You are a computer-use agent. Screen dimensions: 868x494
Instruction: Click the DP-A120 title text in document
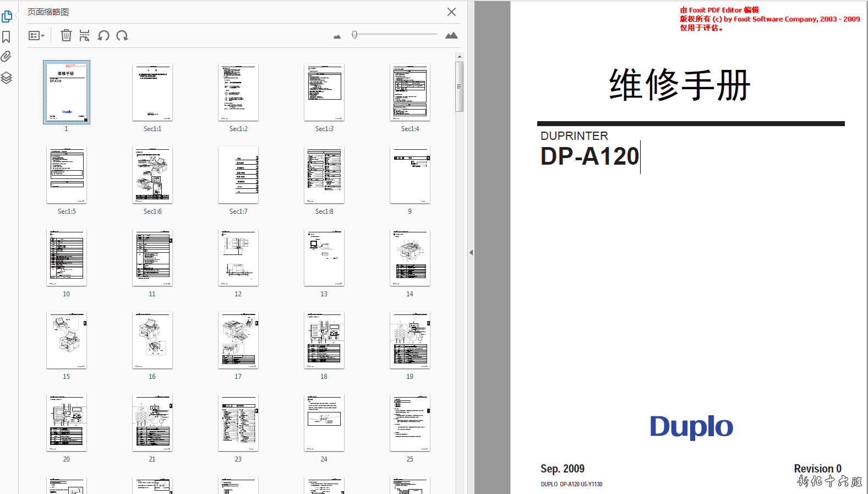coord(589,156)
